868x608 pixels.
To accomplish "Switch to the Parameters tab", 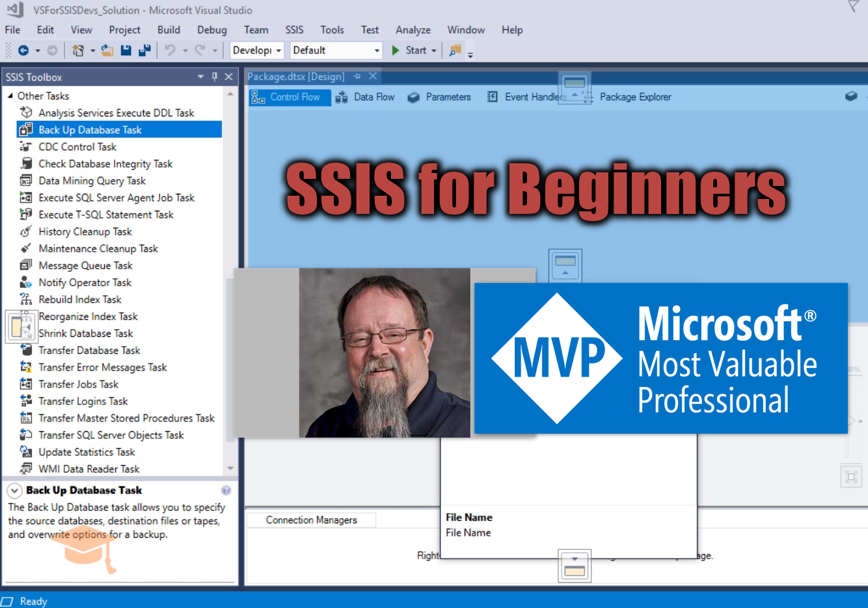I will (x=439, y=97).
